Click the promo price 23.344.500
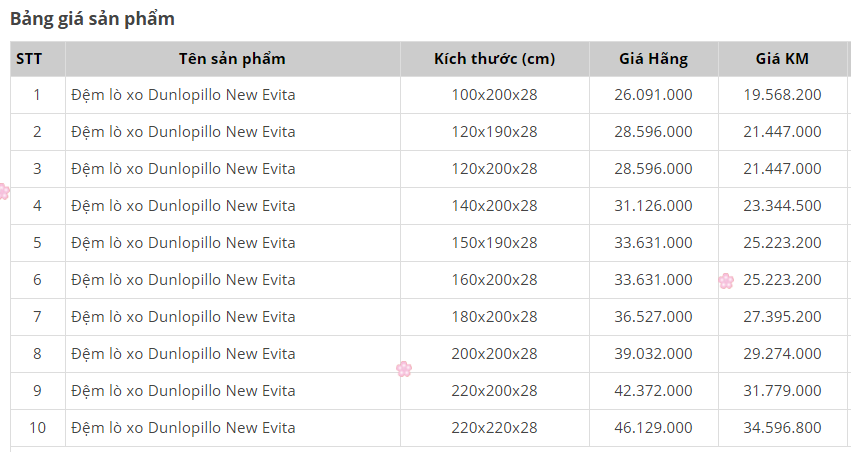The height and width of the screenshot is (452, 851). pyautogui.click(x=782, y=206)
